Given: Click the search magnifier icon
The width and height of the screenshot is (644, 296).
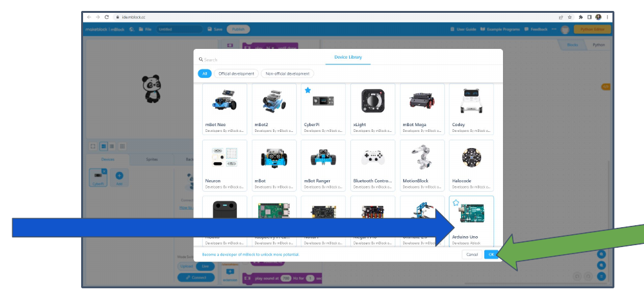Looking at the screenshot, I should (201, 60).
